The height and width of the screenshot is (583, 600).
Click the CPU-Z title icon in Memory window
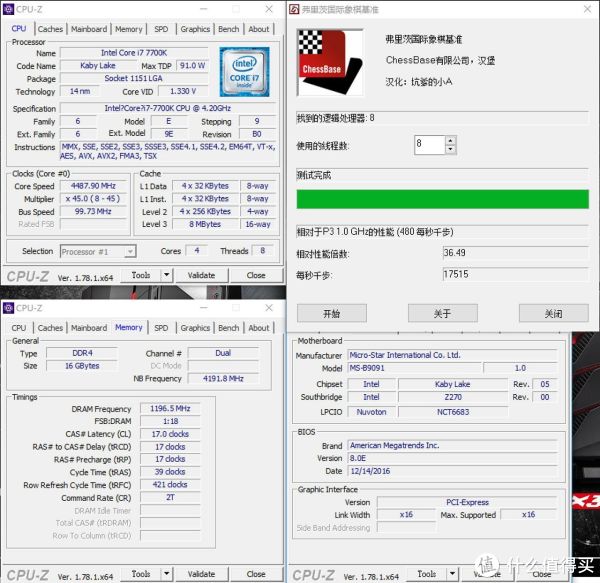(8, 308)
